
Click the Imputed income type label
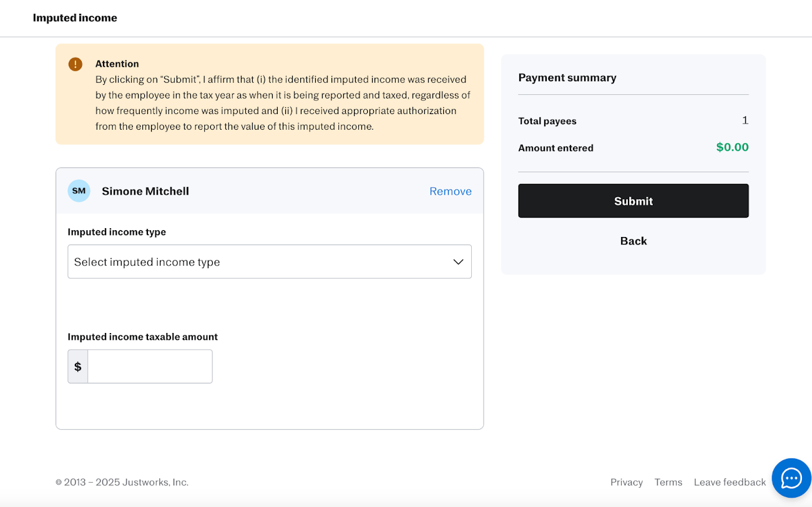117,232
